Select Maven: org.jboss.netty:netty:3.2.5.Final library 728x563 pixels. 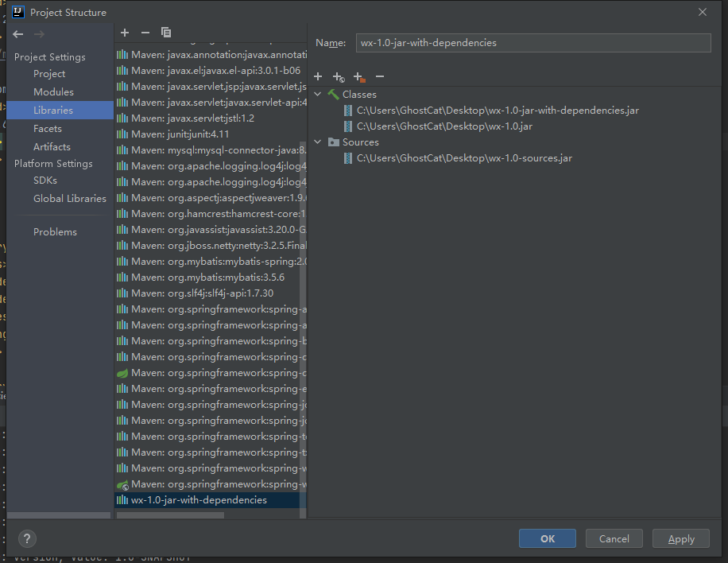point(211,245)
